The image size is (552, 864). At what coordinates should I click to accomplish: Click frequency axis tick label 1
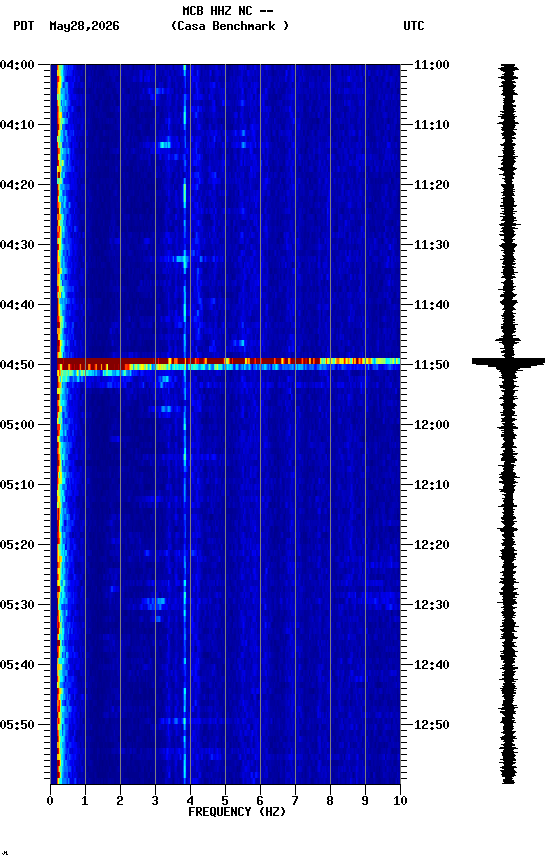click(85, 801)
